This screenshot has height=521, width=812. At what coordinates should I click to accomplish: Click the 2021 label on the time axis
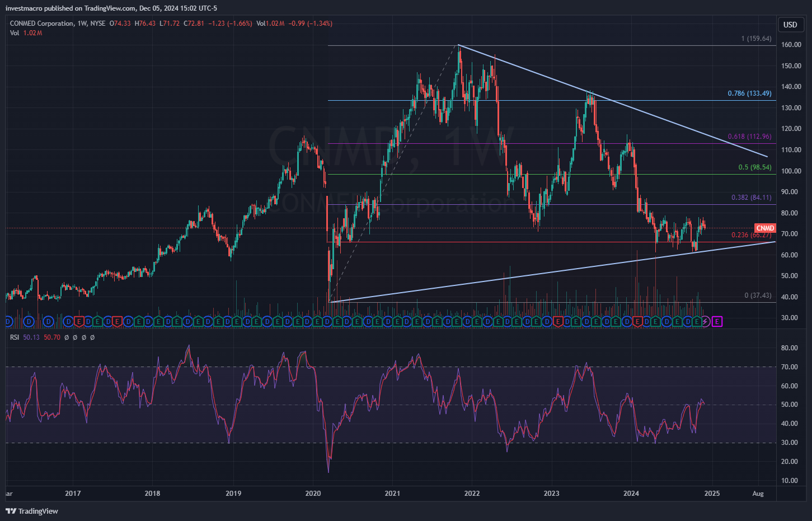coord(392,494)
